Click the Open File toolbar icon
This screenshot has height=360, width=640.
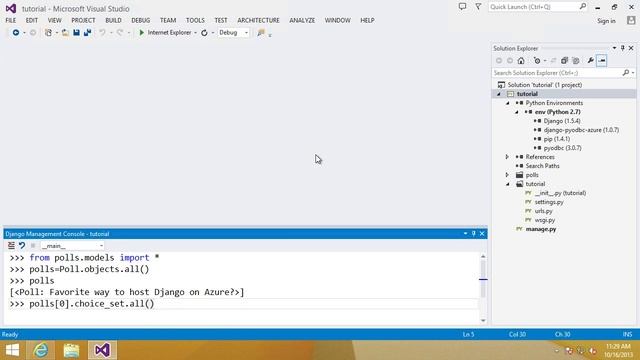point(65,33)
